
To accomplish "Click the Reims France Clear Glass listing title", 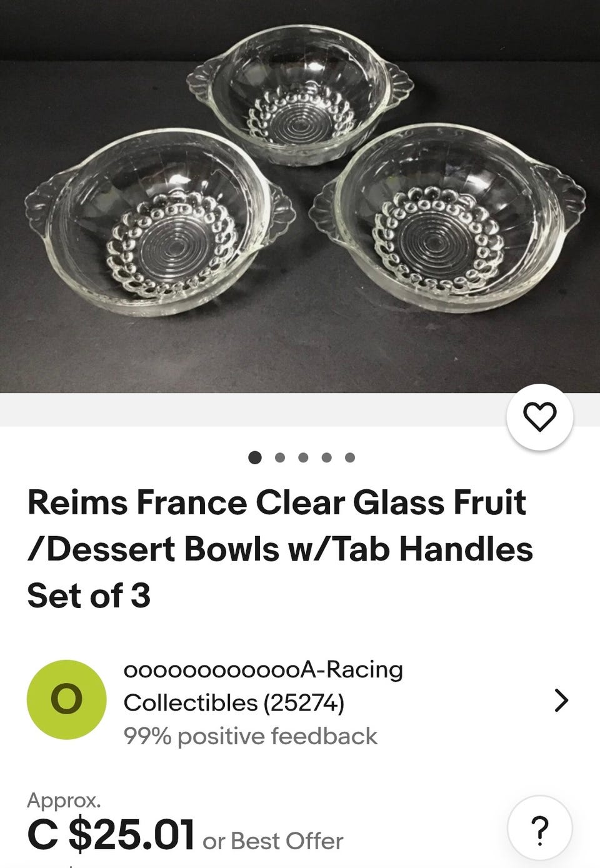I will [x=279, y=549].
